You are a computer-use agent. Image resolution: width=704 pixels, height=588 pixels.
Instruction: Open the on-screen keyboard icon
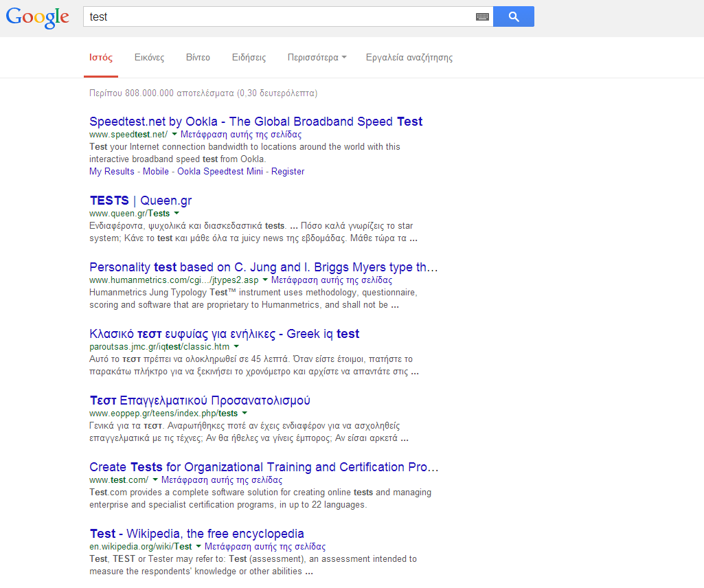tap(482, 16)
